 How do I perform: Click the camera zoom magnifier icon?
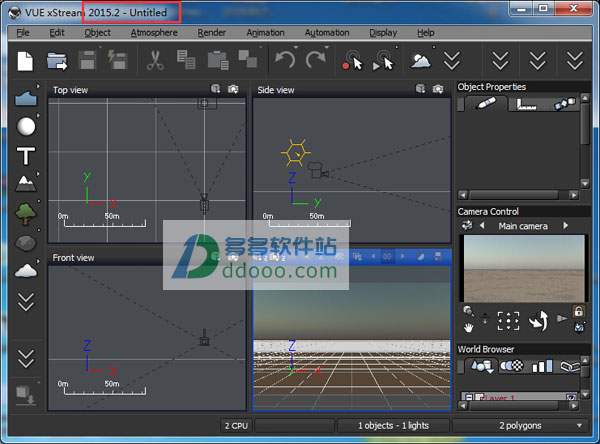tap(468, 310)
